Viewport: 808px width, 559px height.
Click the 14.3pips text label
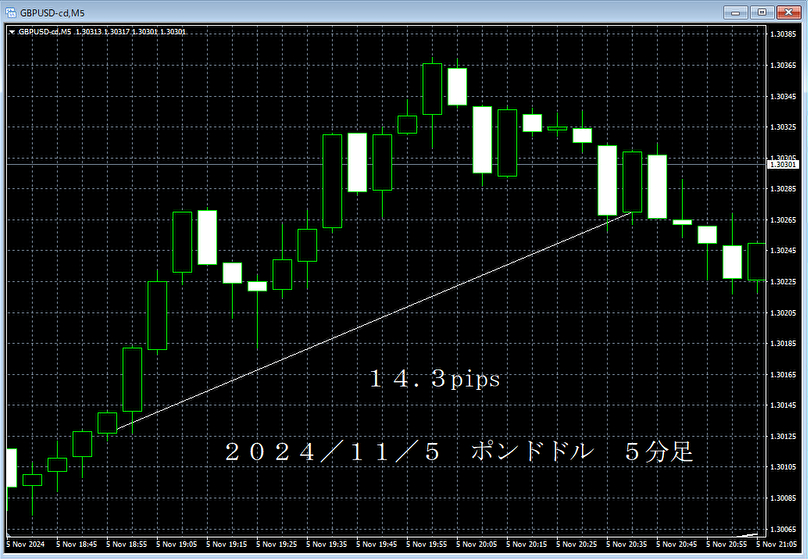434,380
